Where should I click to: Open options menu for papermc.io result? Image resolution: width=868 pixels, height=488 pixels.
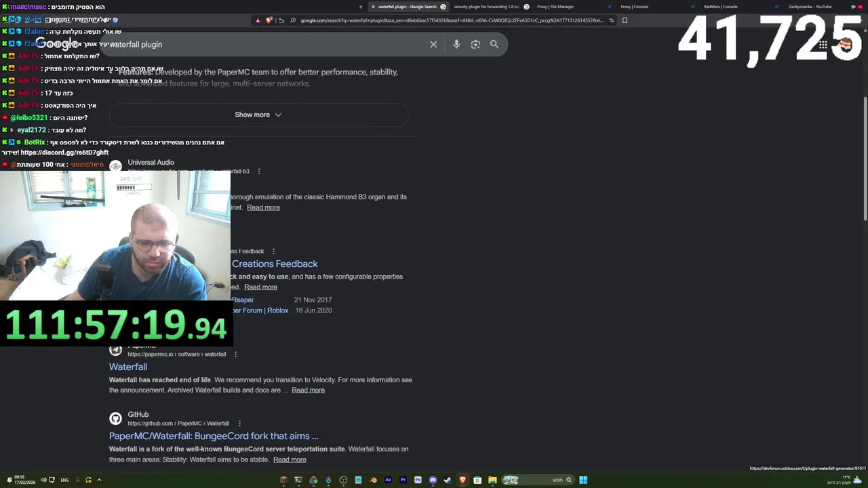(235, 354)
